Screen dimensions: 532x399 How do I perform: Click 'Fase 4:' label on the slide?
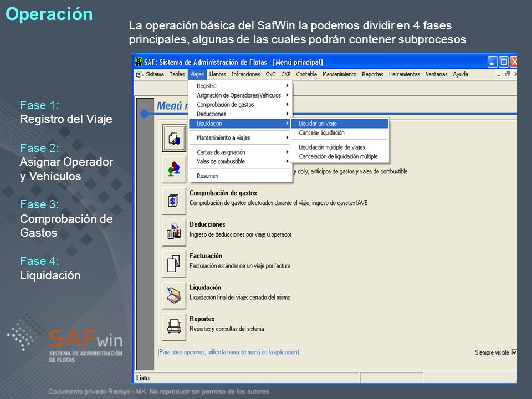coord(39,261)
